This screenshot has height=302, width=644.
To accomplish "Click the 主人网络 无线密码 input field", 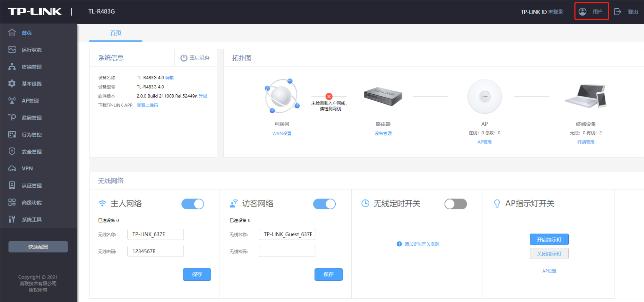I will (156, 251).
